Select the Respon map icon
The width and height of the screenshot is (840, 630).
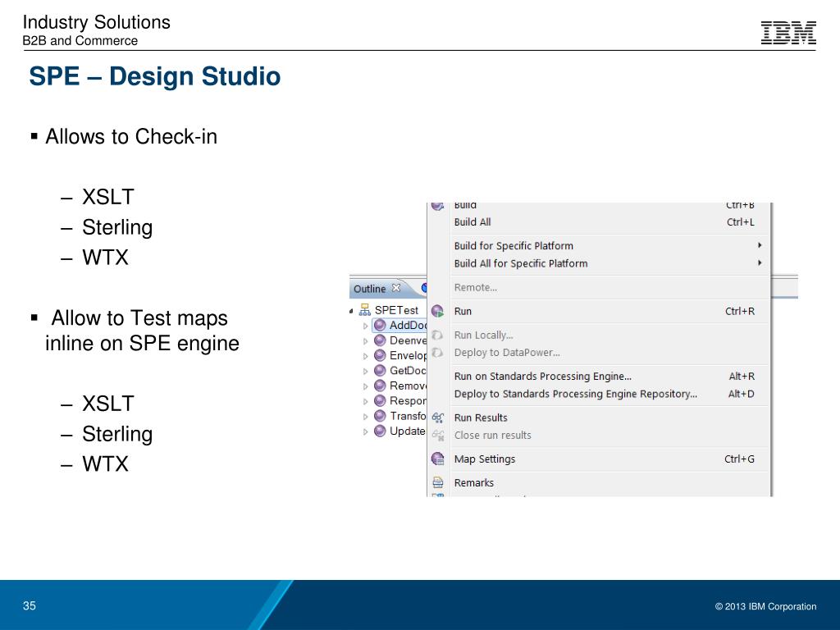click(380, 400)
